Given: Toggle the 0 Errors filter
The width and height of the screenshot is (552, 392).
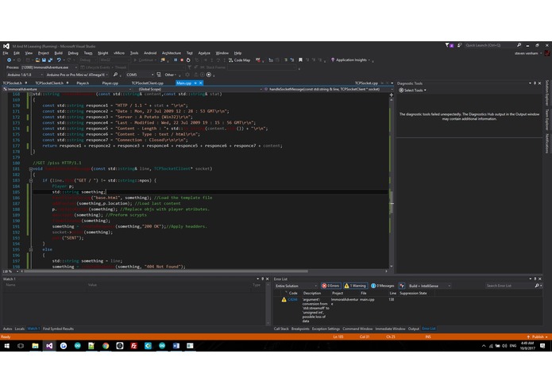Looking at the screenshot, I should [x=330, y=286].
